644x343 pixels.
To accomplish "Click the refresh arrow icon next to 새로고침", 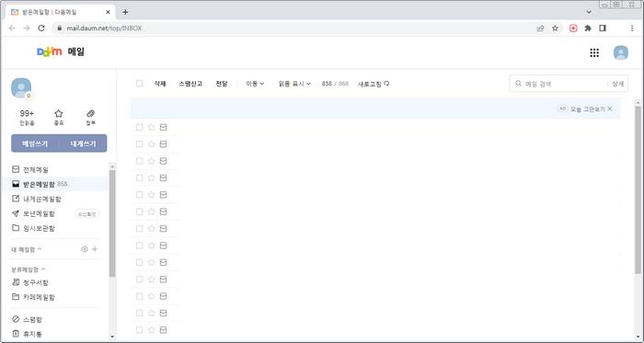I will (x=386, y=84).
